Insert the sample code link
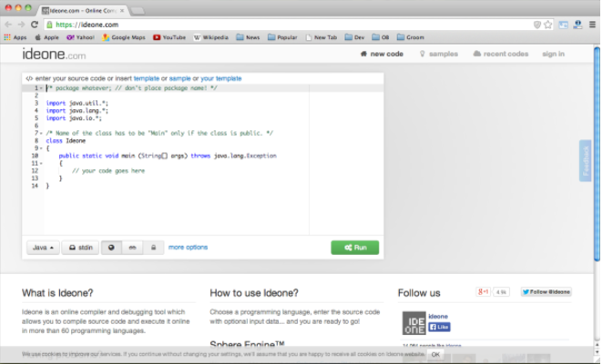The image size is (603, 364). [x=179, y=78]
